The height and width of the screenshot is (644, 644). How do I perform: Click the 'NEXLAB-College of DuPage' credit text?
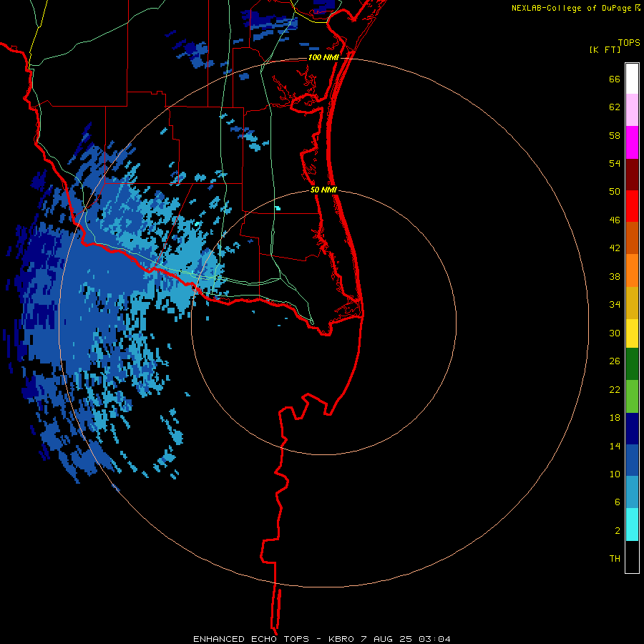tap(571, 8)
